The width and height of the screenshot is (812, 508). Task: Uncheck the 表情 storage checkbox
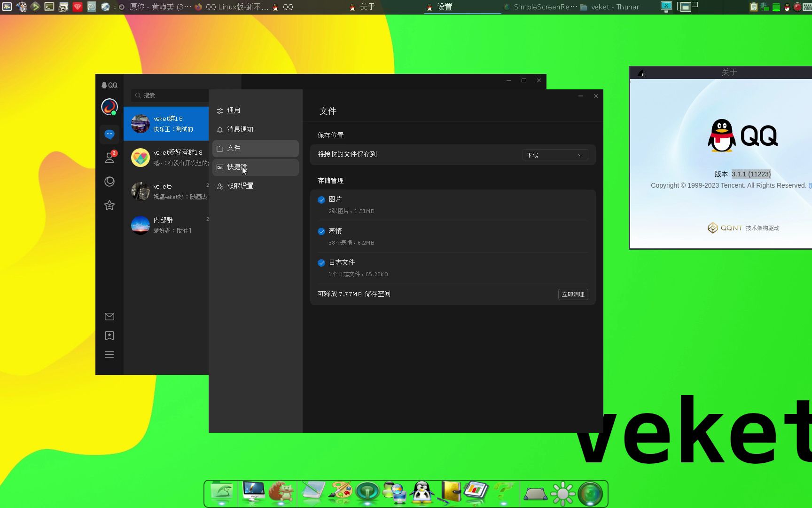click(x=321, y=231)
